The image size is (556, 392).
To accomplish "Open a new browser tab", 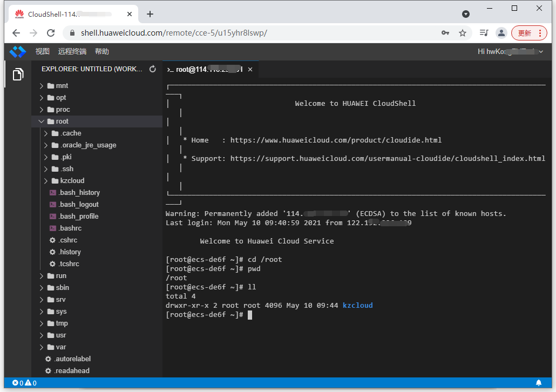I will click(x=150, y=14).
